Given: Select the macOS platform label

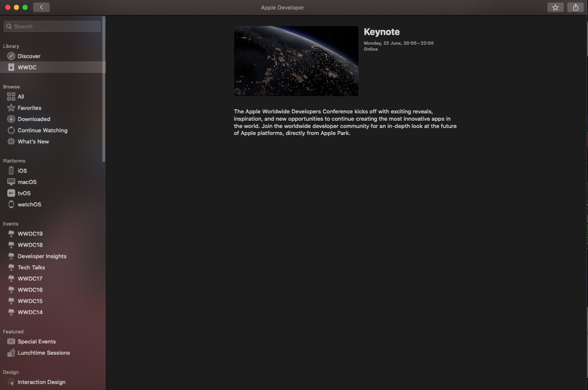Looking at the screenshot, I should pyautogui.click(x=27, y=182).
